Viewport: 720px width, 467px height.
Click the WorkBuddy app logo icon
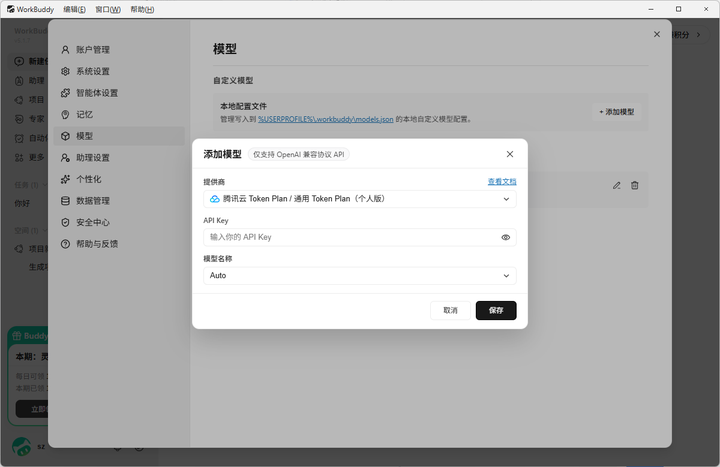[x=11, y=9]
